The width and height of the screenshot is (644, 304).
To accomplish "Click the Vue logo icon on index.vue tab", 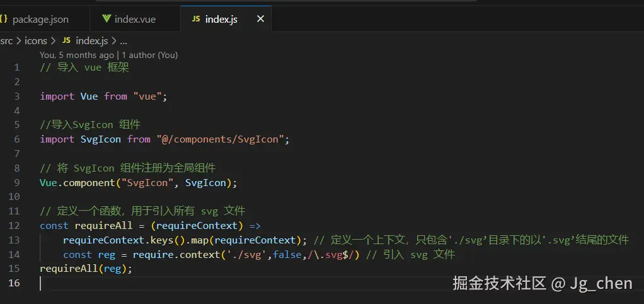I will [106, 19].
